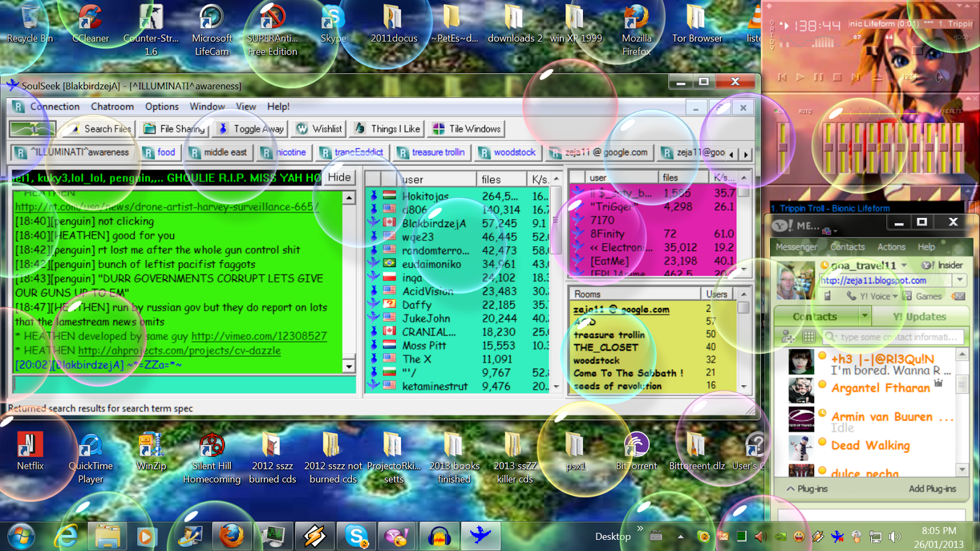Switch to the Y! Updates tab
Screen dimensions: 980x551
pyautogui.click(x=919, y=317)
